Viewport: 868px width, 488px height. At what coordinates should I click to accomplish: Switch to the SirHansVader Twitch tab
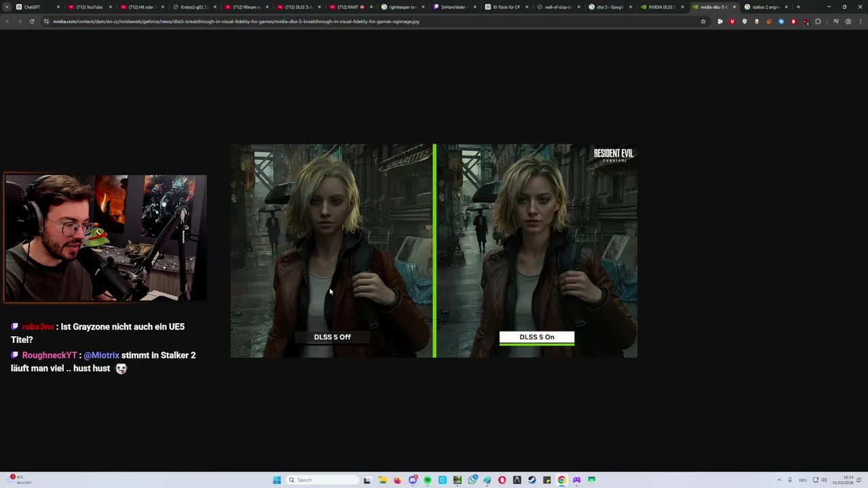tap(453, 7)
